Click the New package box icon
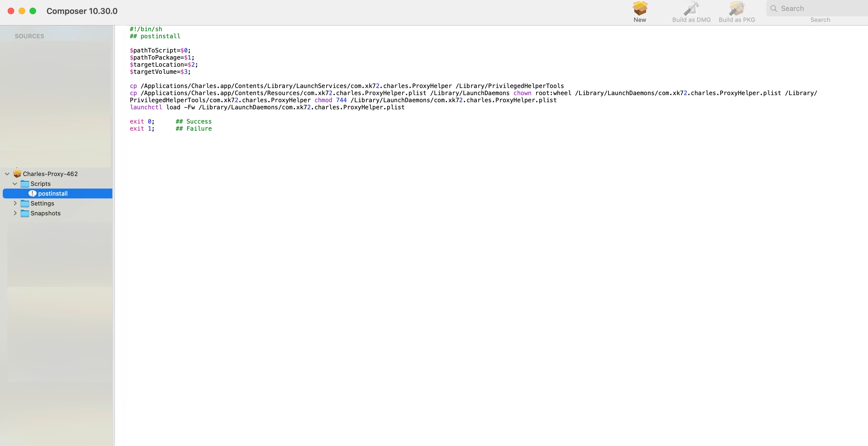 pyautogui.click(x=640, y=8)
